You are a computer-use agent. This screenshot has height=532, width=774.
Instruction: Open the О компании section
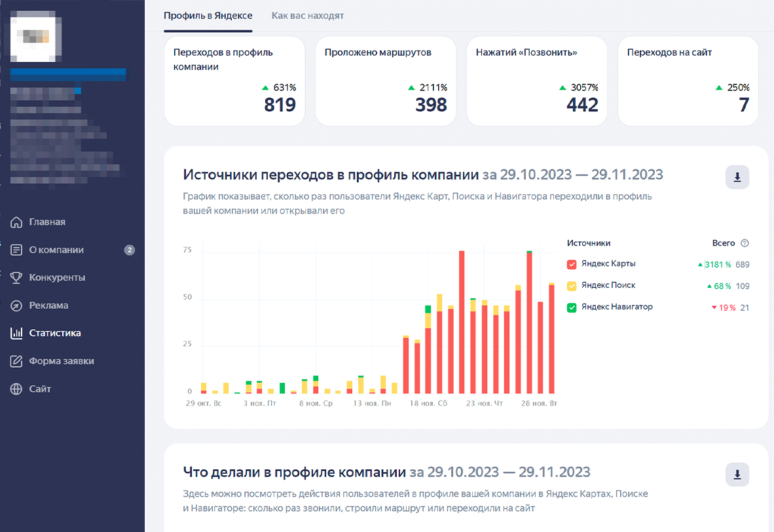point(56,250)
